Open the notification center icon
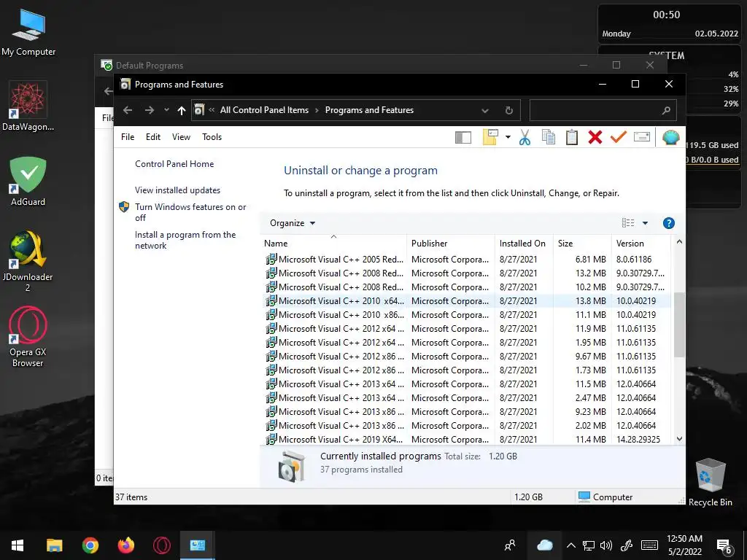Image resolution: width=747 pixels, height=560 pixels. click(x=724, y=546)
